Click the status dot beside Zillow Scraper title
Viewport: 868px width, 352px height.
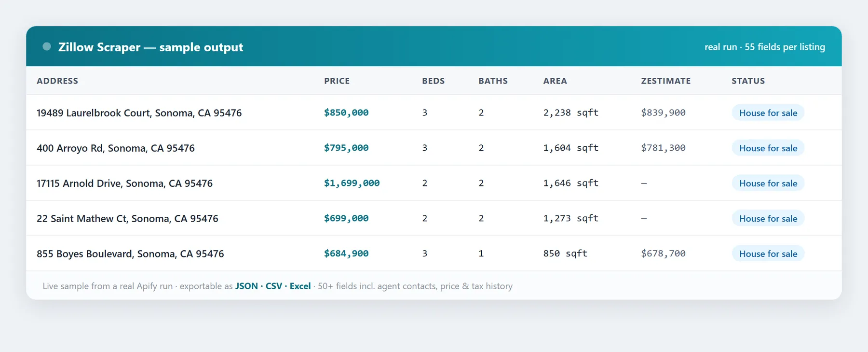(47, 46)
